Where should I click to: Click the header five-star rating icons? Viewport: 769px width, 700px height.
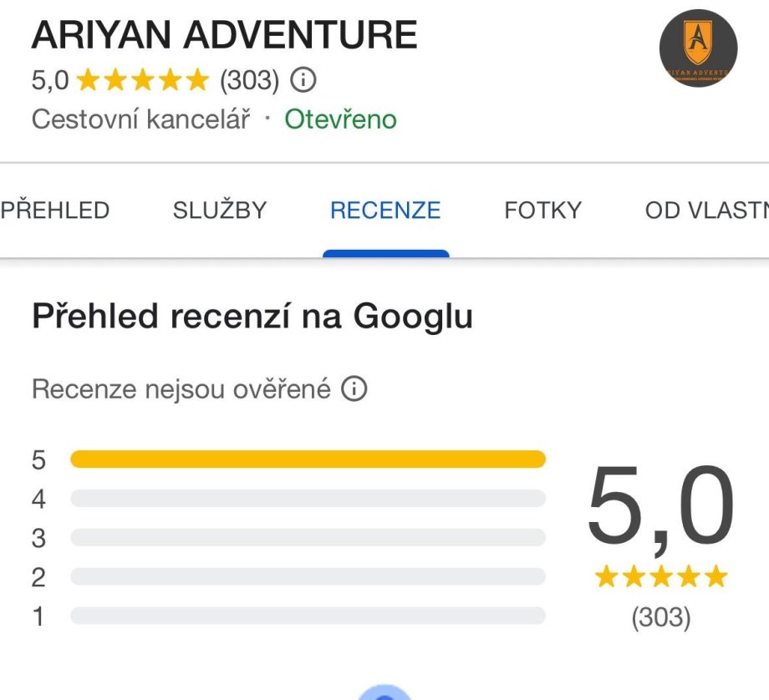point(142,80)
